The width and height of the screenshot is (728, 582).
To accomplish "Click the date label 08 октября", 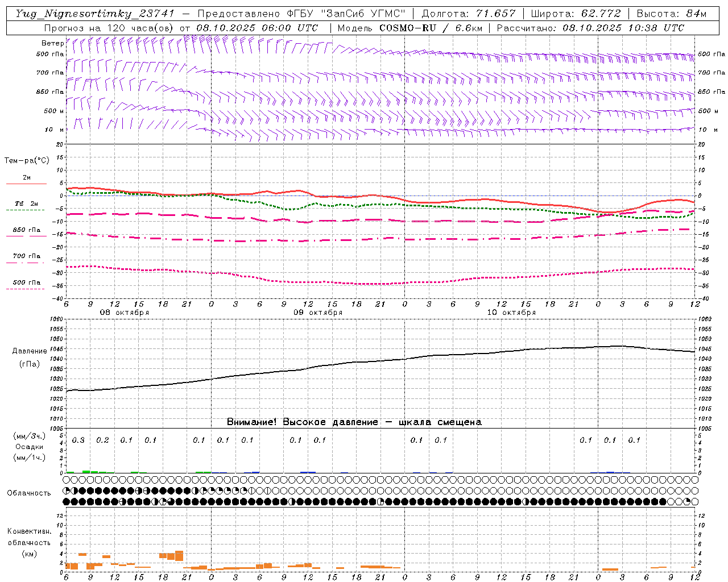I will point(125,313).
